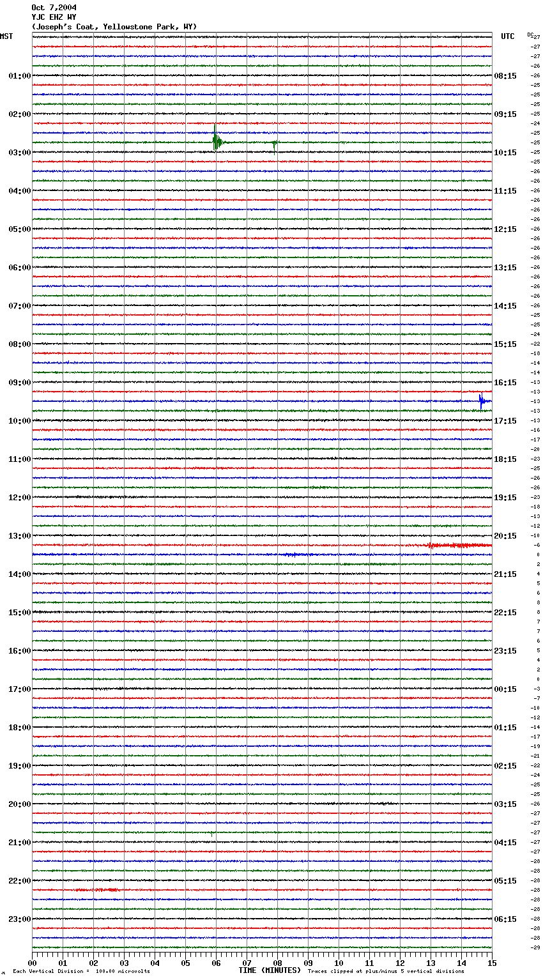Click the 02:15 UTC row label
The height and width of the screenshot is (980, 543).
click(x=505, y=766)
